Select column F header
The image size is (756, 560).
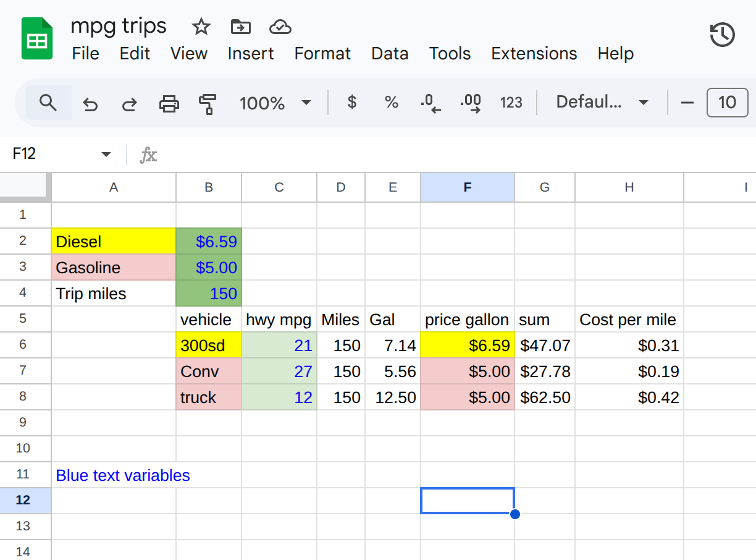468,187
